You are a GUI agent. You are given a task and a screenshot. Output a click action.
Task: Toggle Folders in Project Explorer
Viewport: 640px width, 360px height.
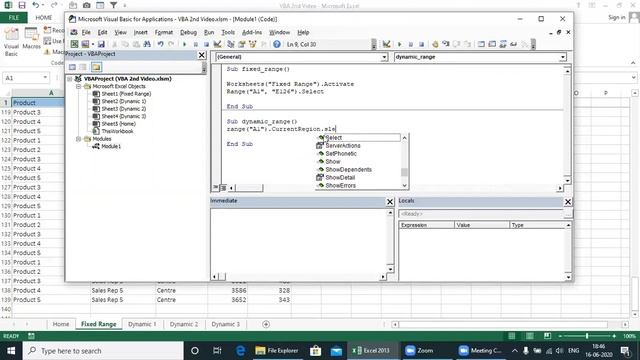pyautogui.click(x=96, y=67)
